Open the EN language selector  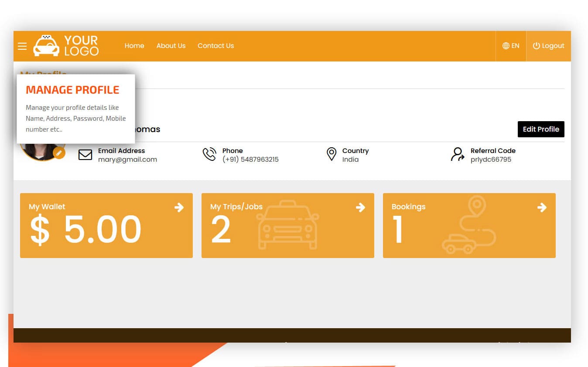click(511, 46)
